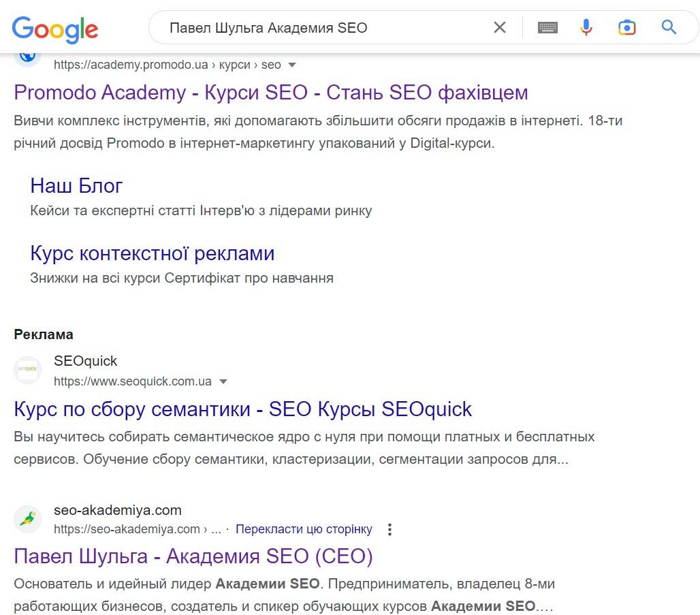Click the seo-akademiya.com parrot favicon
Image resolution: width=700 pixels, height=615 pixels.
tap(28, 519)
